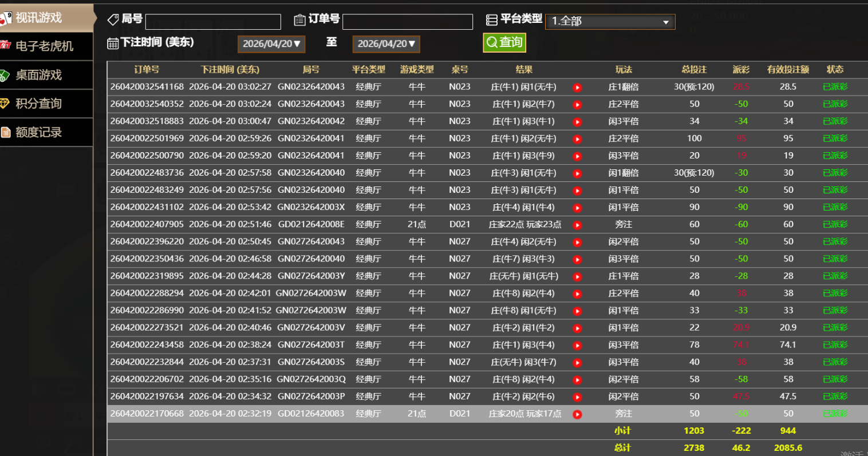Viewport: 868px width, 456px height.
Task: Play video replay for order 260420032541168
Action: [577, 88]
